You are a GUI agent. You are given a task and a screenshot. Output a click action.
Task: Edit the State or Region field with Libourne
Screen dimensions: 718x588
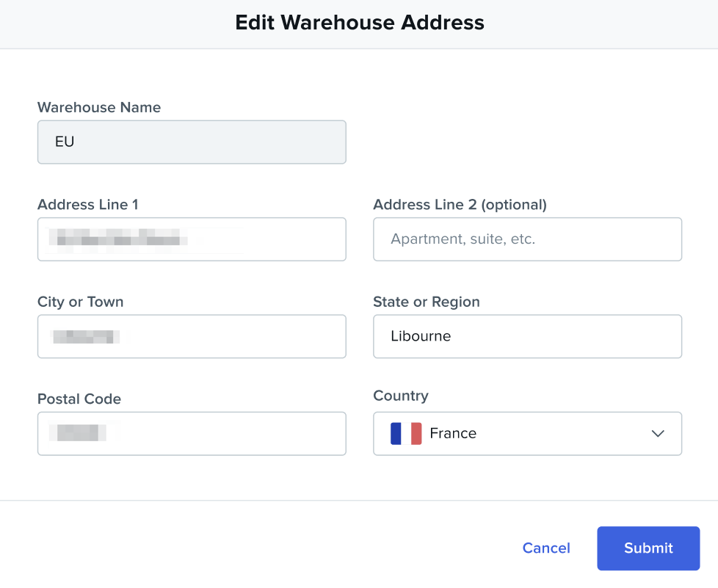pyautogui.click(x=527, y=337)
